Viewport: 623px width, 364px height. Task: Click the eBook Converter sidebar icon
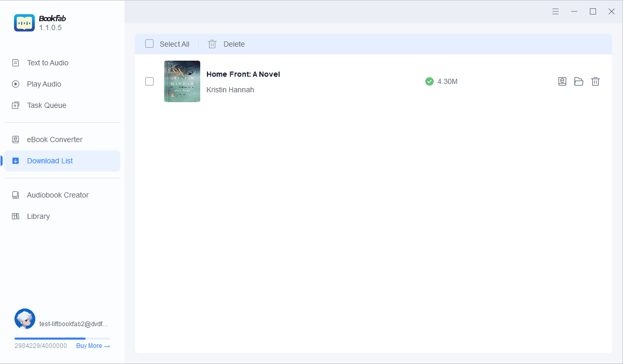pyautogui.click(x=16, y=139)
